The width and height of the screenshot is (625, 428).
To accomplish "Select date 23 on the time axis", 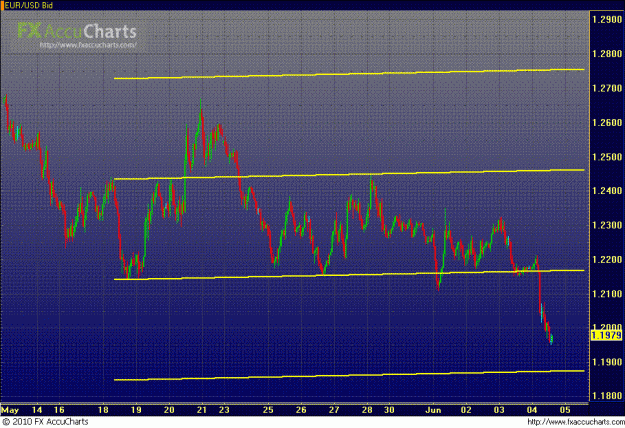I will [x=224, y=410].
